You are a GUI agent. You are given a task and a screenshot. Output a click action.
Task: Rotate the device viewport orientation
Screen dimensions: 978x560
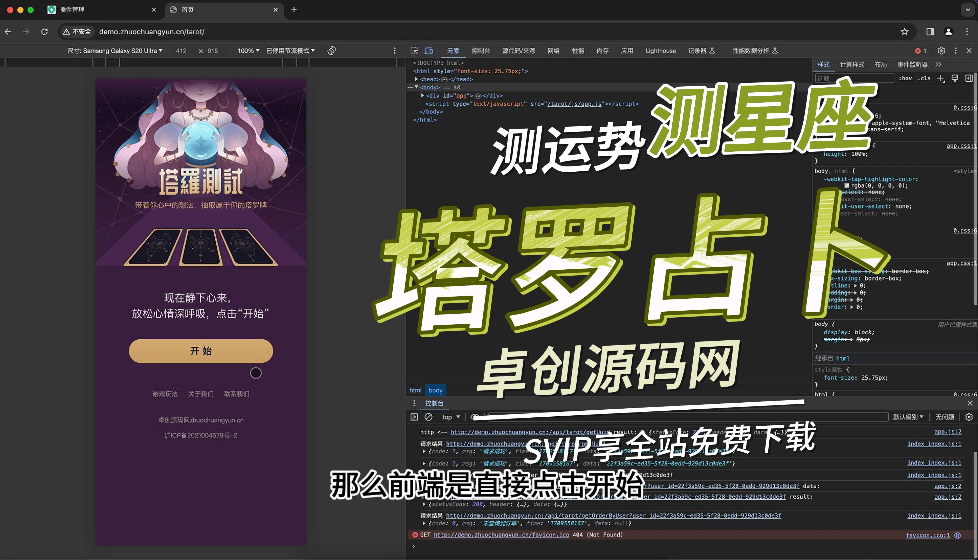(x=332, y=51)
